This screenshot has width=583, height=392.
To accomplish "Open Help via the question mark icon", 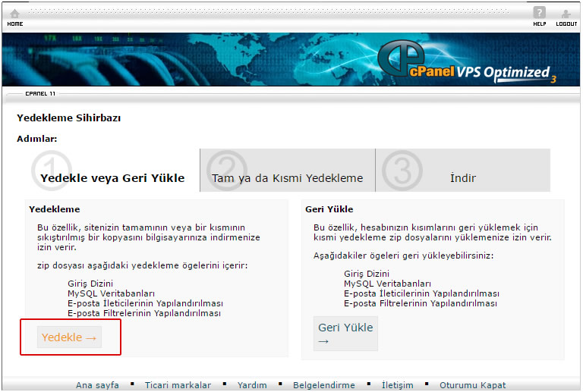I will point(539,13).
